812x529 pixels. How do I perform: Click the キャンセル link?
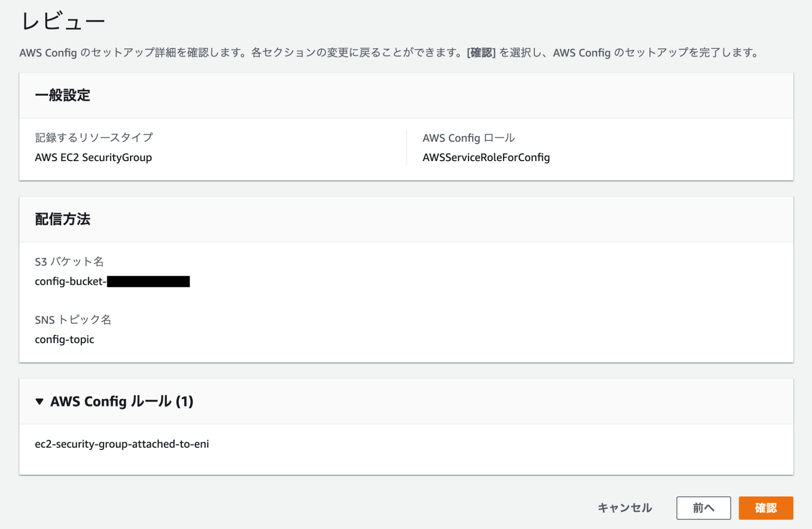[x=624, y=508]
